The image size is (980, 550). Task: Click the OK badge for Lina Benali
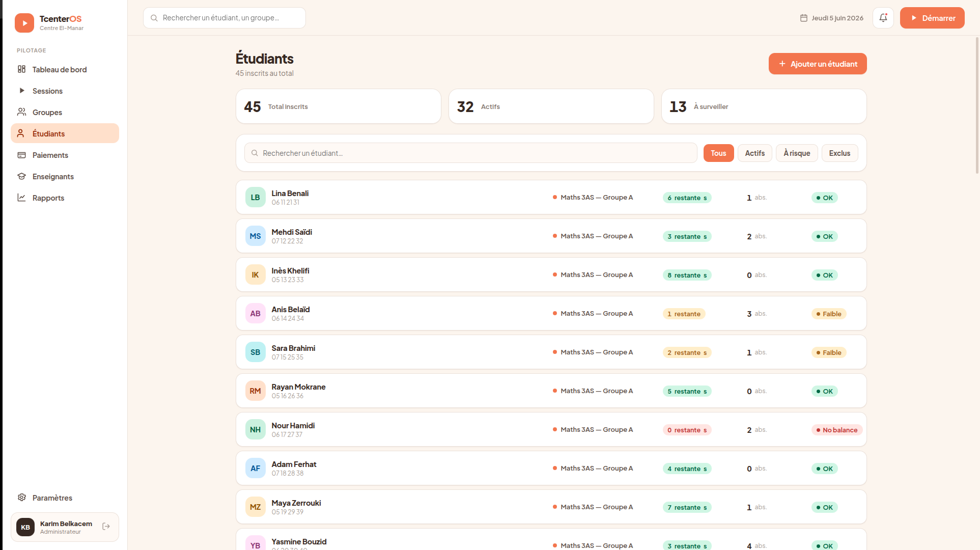coord(825,198)
